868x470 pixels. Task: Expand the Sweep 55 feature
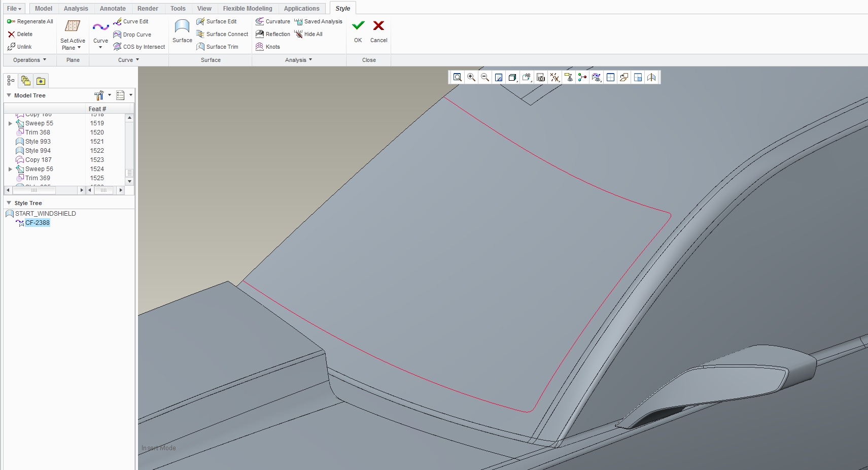[10, 123]
